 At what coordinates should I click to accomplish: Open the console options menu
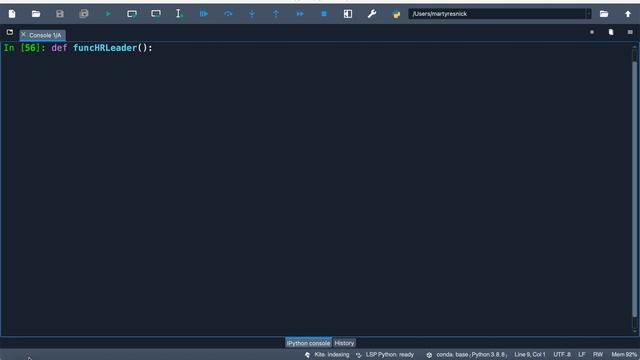pos(630,32)
